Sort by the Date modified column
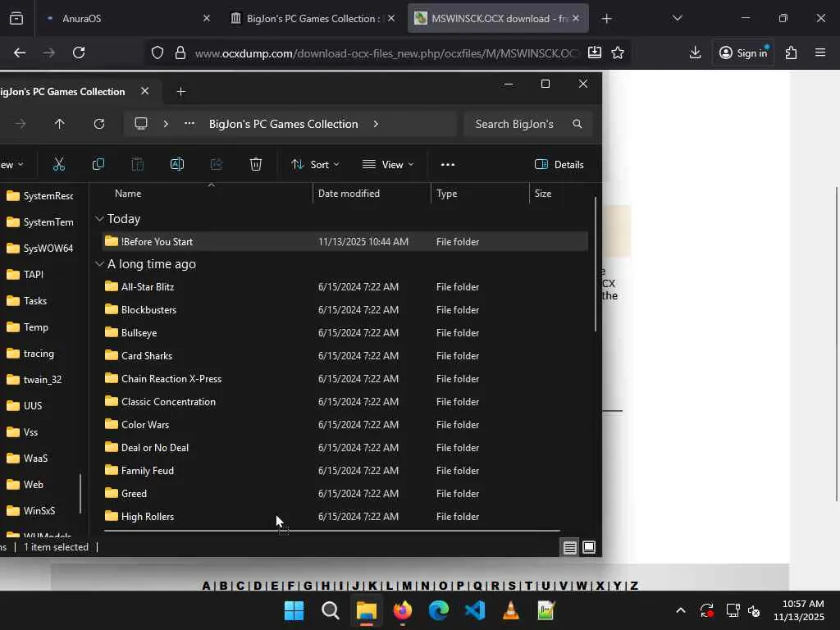840x630 pixels. [x=349, y=194]
